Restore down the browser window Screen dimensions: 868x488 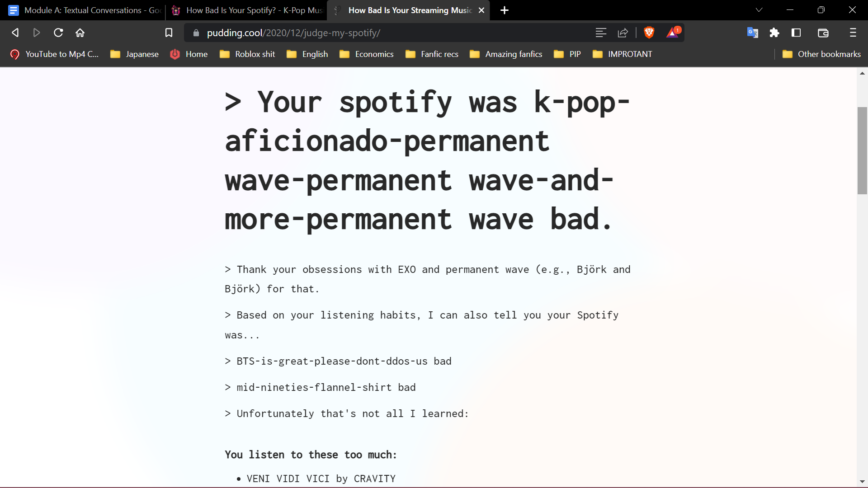[x=821, y=10]
